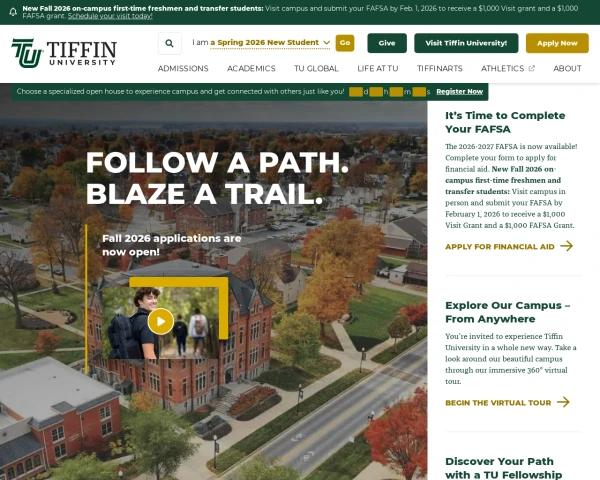Click the Apply Now button

pyautogui.click(x=557, y=43)
